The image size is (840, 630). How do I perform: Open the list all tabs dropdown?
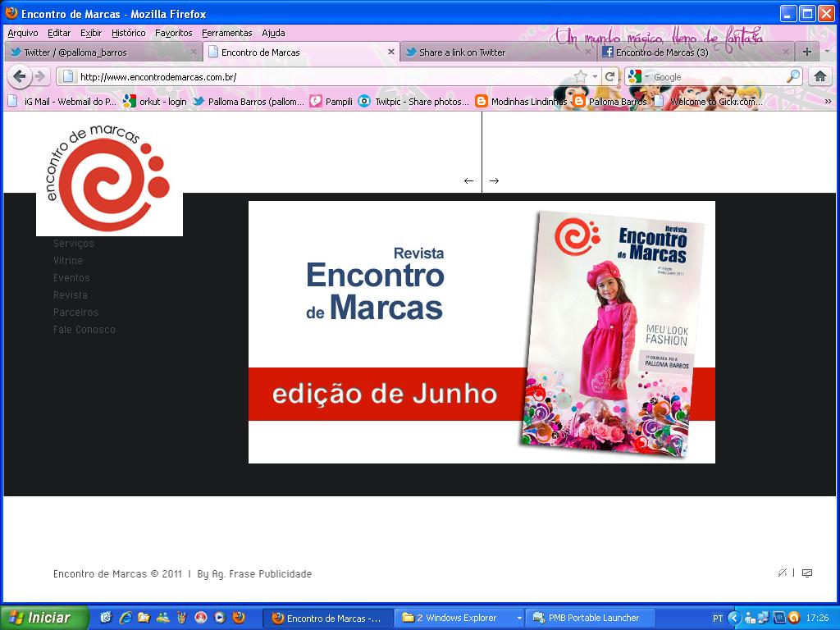pos(827,52)
